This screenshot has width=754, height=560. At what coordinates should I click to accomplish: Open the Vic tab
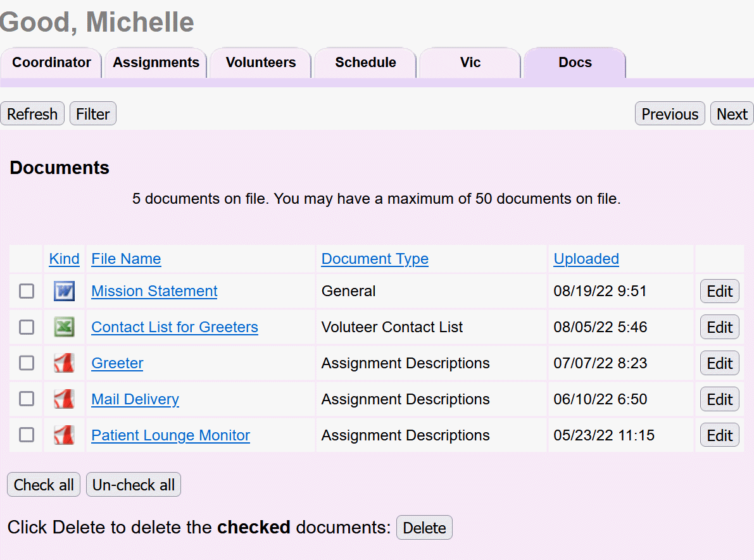click(x=470, y=63)
